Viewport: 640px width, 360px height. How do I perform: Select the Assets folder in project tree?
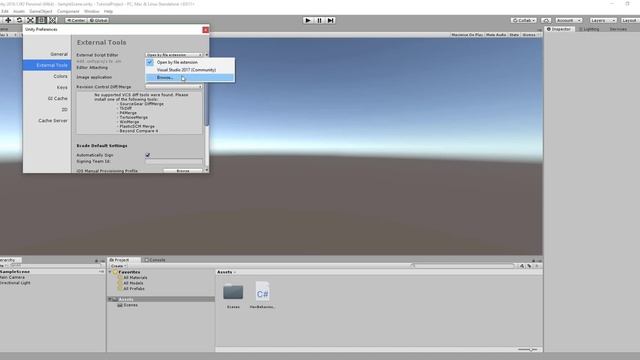point(161,299)
